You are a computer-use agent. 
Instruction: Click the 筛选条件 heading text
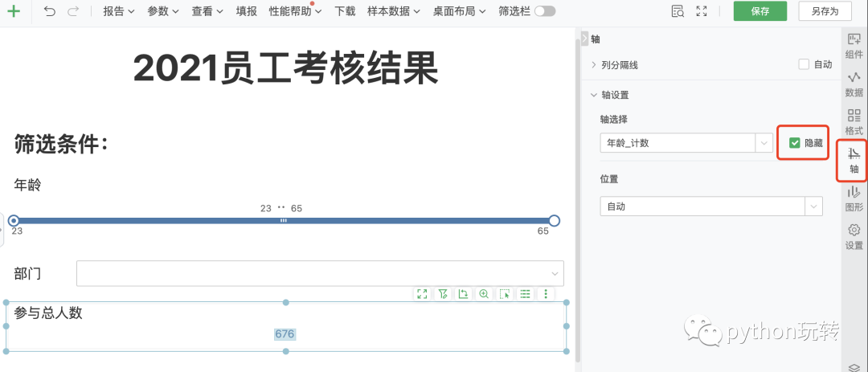(61, 145)
